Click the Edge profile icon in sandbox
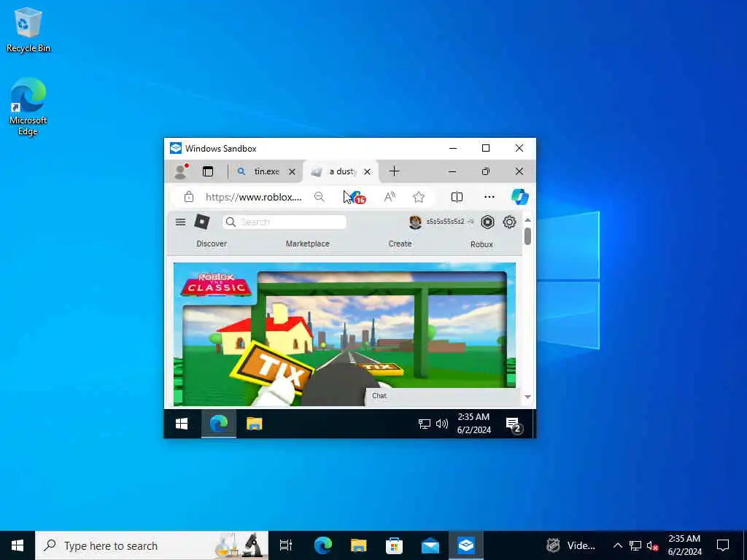The width and height of the screenshot is (747, 560). (x=181, y=171)
